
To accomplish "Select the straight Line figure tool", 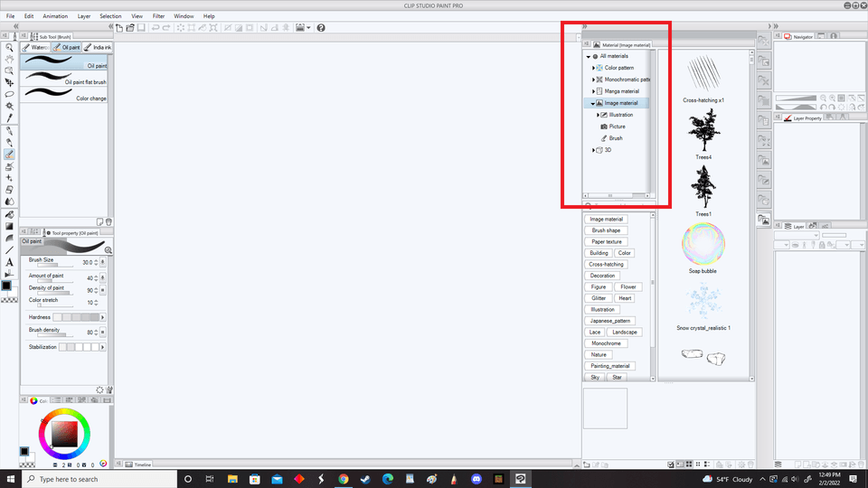I will [x=9, y=250].
